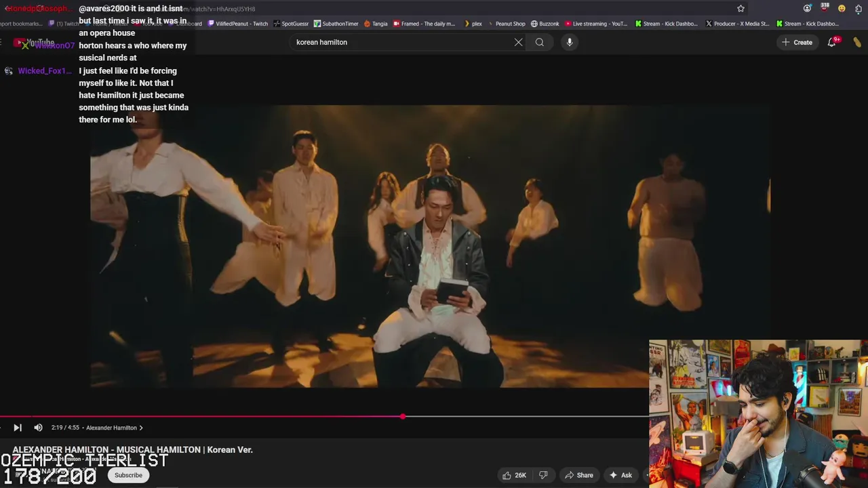
Task: Open the Create menu button
Action: pyautogui.click(x=797, y=42)
